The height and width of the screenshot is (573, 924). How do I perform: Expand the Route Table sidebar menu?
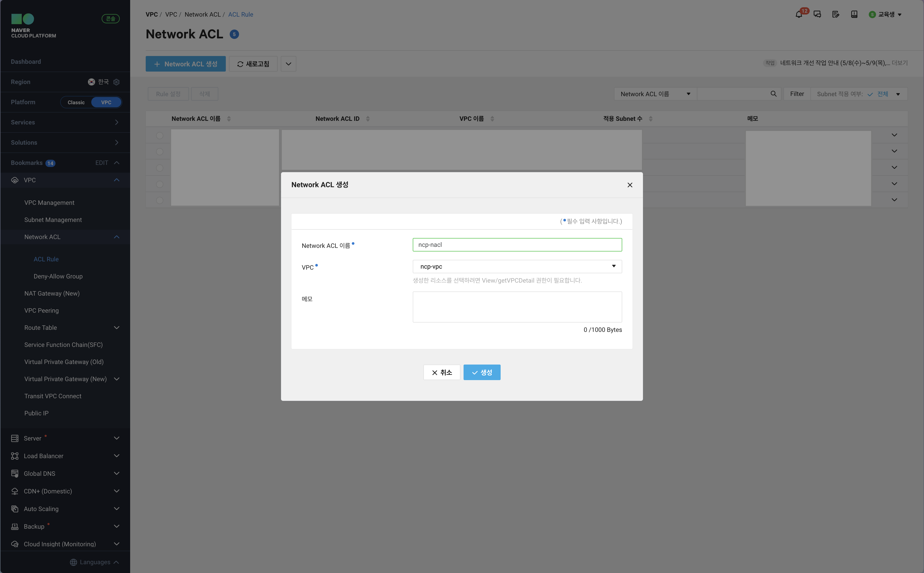pyautogui.click(x=117, y=327)
